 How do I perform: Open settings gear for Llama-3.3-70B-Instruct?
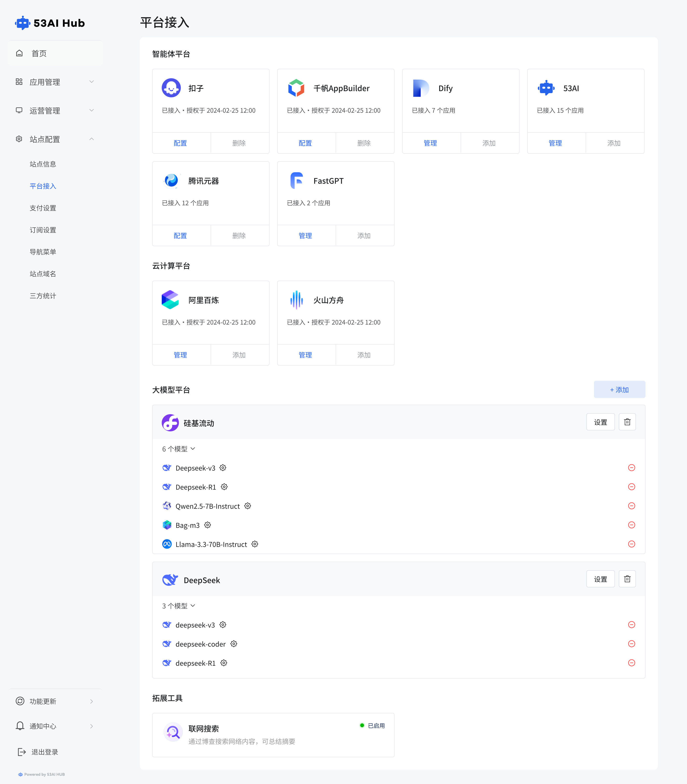click(255, 544)
